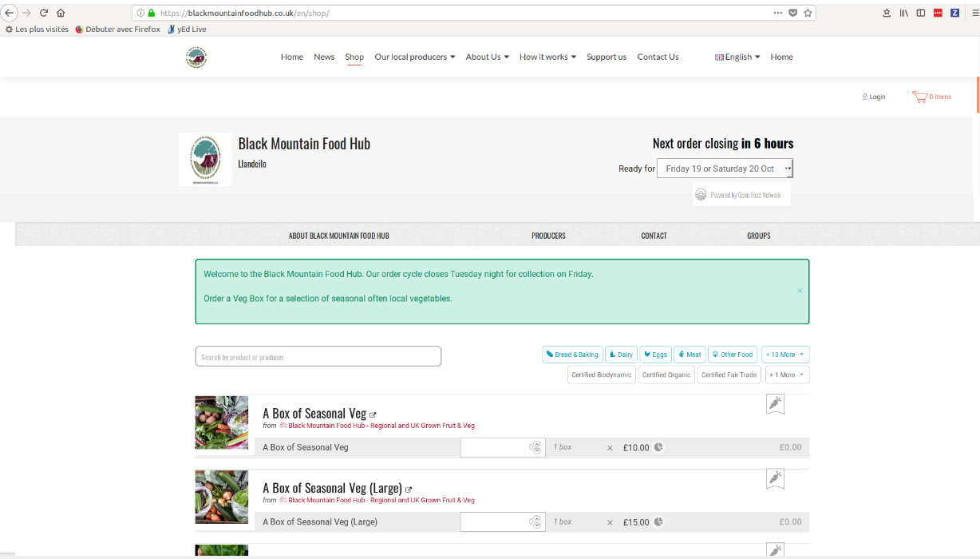Bookmark this page with the star icon
This screenshot has width=980, height=559.
click(x=808, y=13)
